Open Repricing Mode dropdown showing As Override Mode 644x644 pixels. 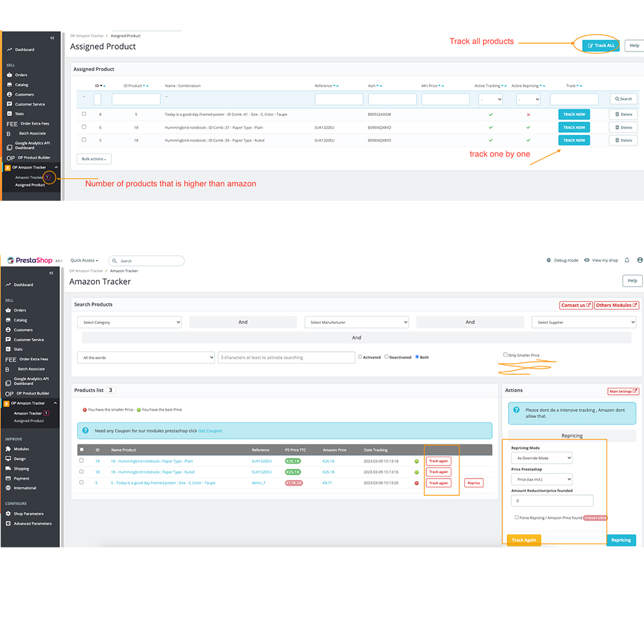(542, 458)
